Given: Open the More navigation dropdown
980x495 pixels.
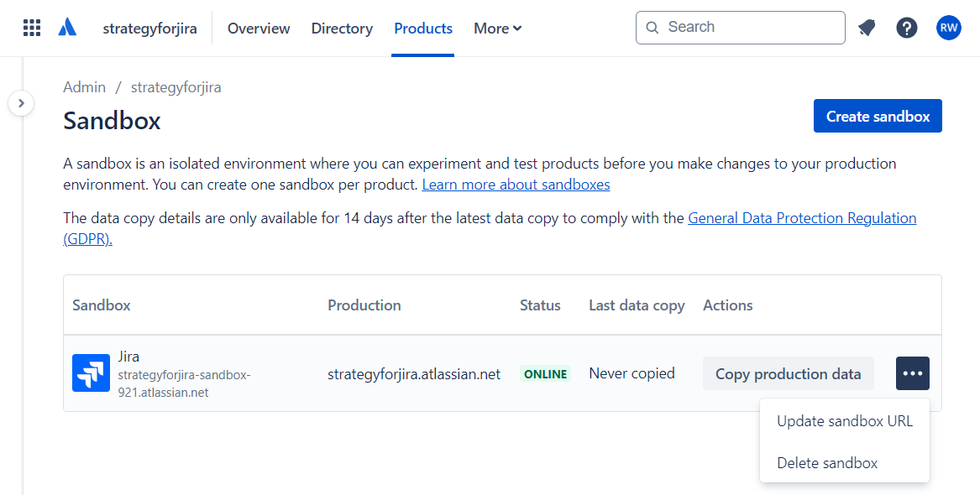Looking at the screenshot, I should (x=496, y=28).
